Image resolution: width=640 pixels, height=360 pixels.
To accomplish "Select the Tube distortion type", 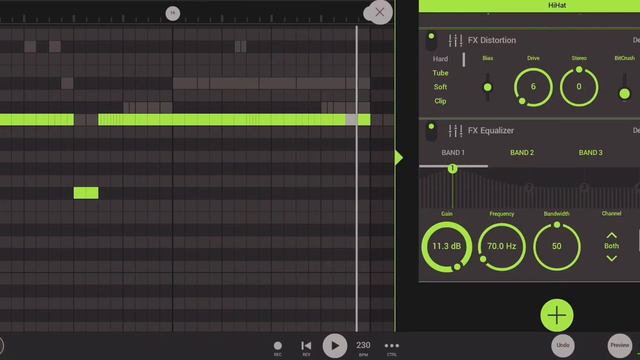I will coord(440,73).
